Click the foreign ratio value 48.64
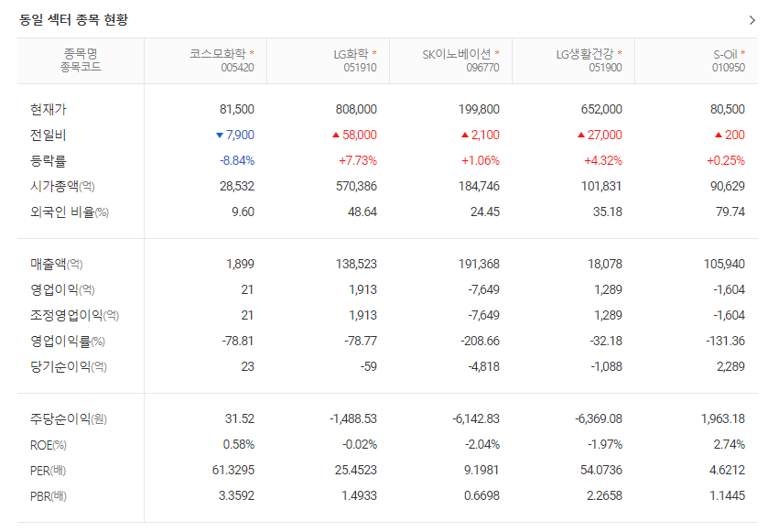 [x=362, y=212]
